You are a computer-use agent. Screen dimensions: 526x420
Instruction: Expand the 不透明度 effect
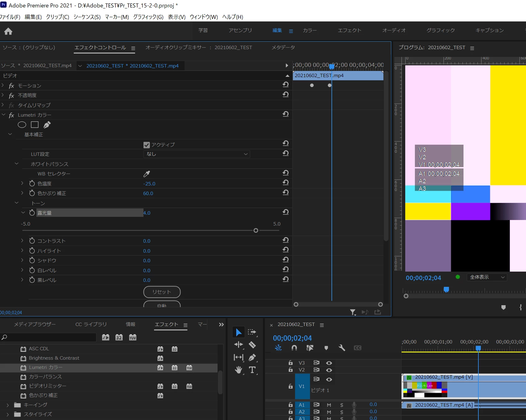[x=3, y=95]
